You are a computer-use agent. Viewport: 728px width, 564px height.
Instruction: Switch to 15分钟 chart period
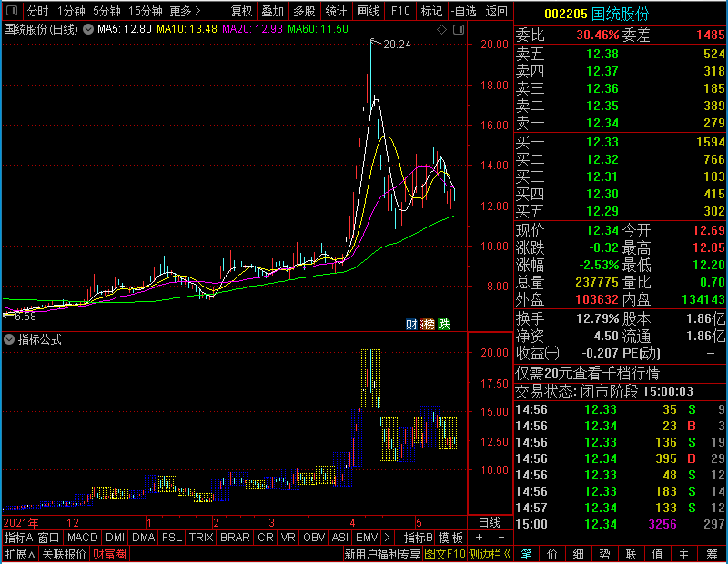[146, 11]
